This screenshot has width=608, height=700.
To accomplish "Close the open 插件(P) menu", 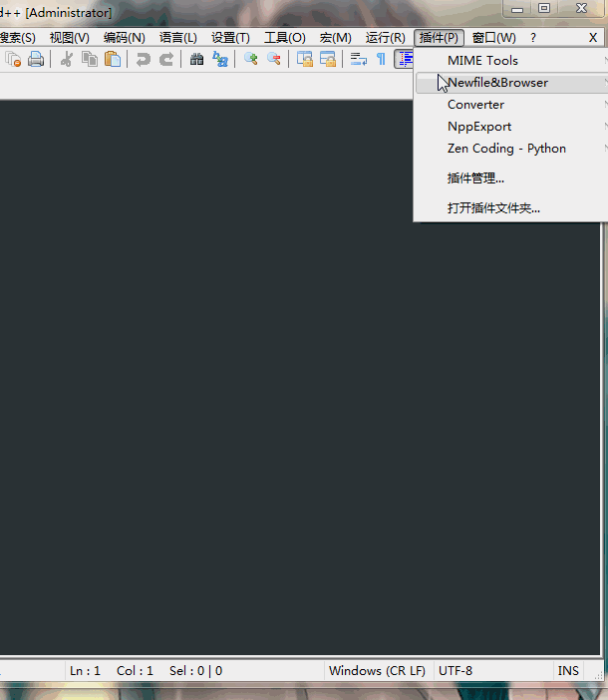I will coord(439,38).
